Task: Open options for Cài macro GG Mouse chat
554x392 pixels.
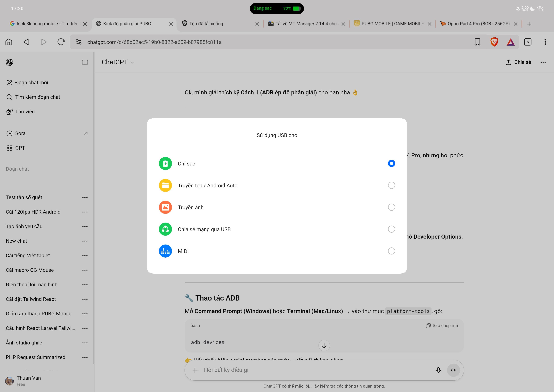Action: point(85,270)
